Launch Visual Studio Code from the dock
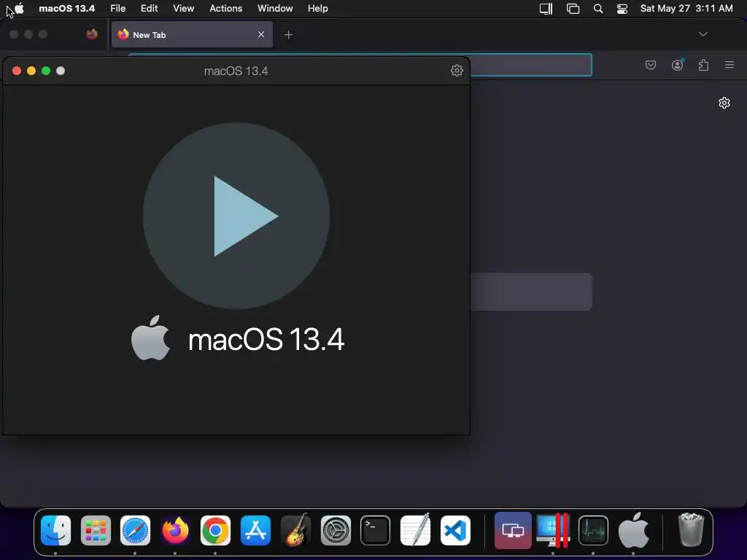Viewport: 747px width, 560px height. pyautogui.click(x=455, y=531)
